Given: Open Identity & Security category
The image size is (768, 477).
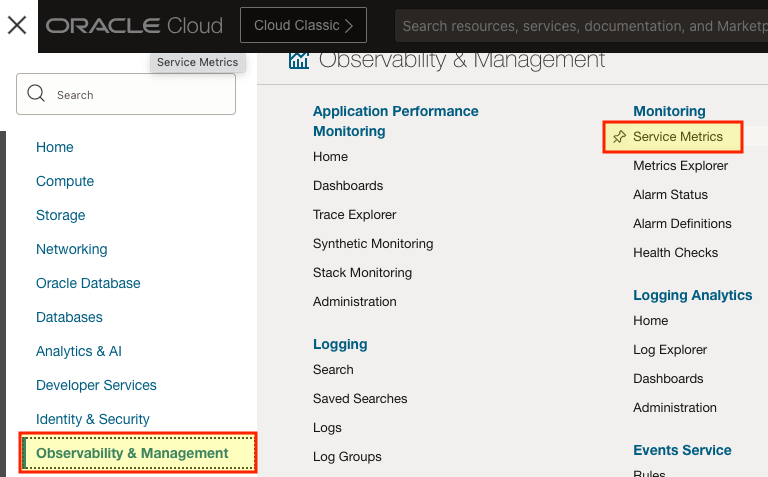Looking at the screenshot, I should [93, 419].
